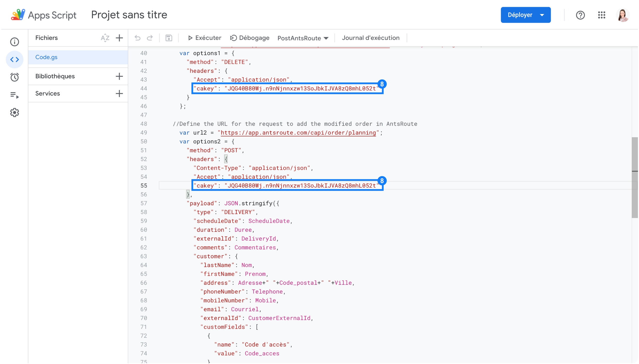
Task: Redo the last edit
Action: [x=150, y=38]
